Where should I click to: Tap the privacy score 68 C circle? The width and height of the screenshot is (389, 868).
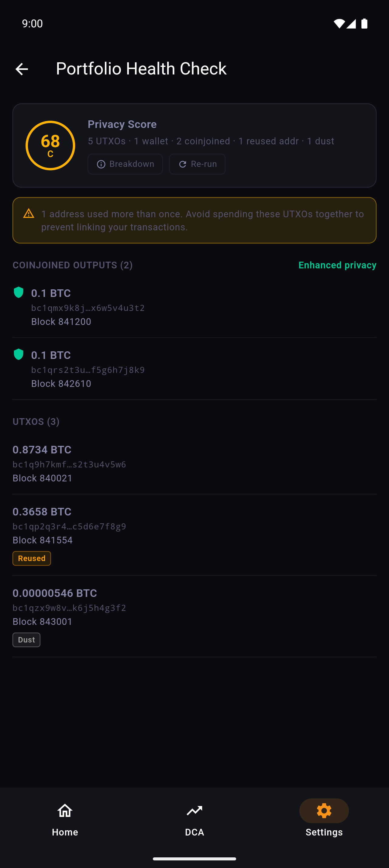click(50, 146)
